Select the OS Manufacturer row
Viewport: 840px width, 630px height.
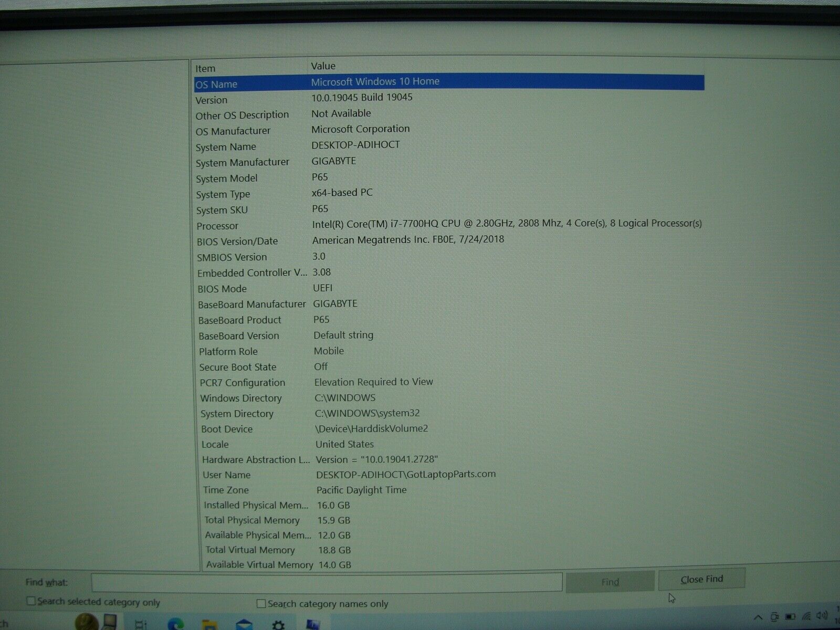pos(449,130)
